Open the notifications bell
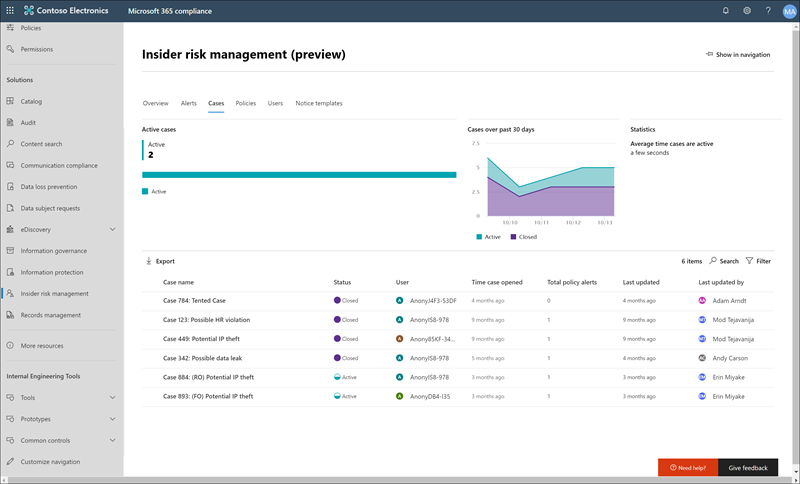The width and height of the screenshot is (800, 484). (726, 10)
